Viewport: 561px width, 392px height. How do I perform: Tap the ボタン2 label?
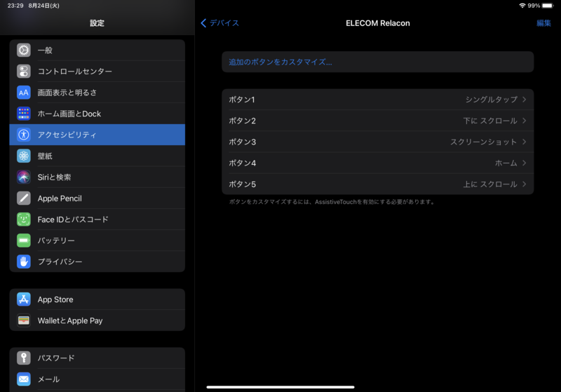pyautogui.click(x=242, y=121)
